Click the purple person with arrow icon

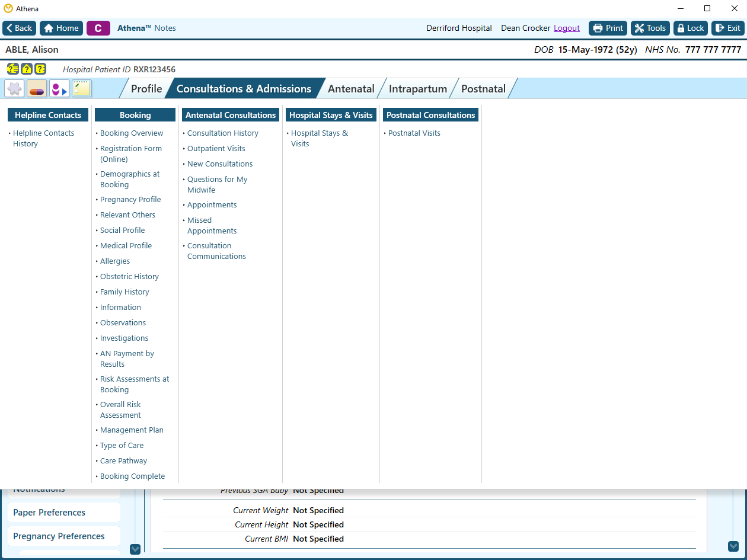(x=59, y=89)
